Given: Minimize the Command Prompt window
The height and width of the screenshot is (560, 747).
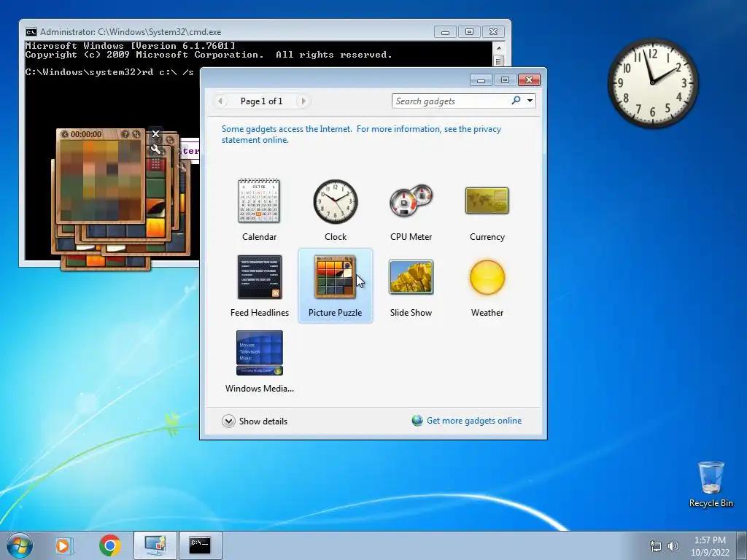Looking at the screenshot, I should [445, 32].
